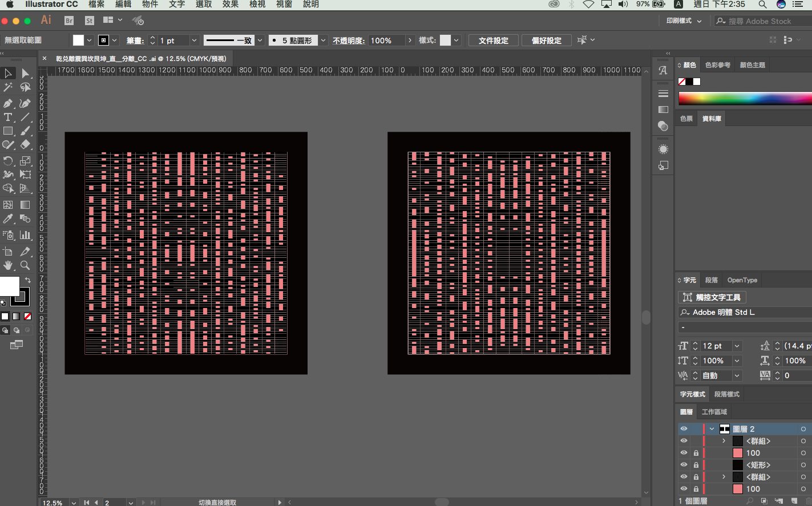Choose the Paintbrush tool
Viewport: 812px width, 506px height.
tap(25, 131)
